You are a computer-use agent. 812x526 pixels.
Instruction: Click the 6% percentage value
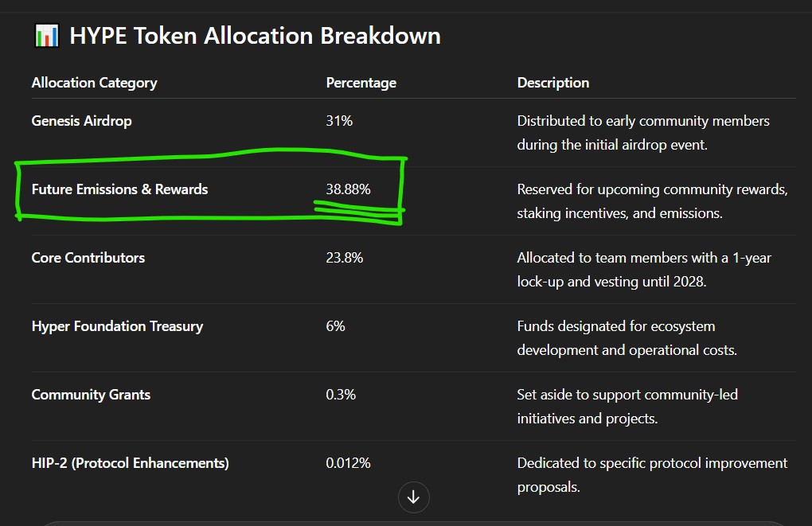(x=336, y=325)
